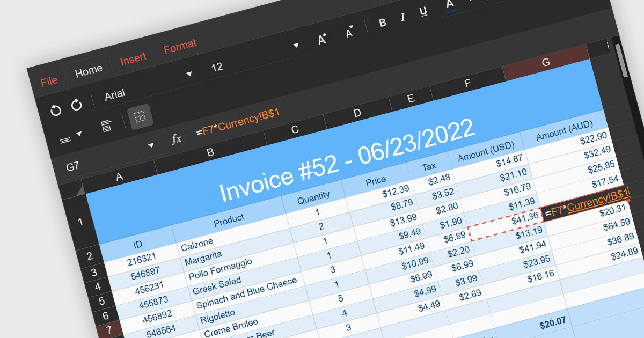644x338 pixels.
Task: Increase the font size
Action: coord(323,39)
